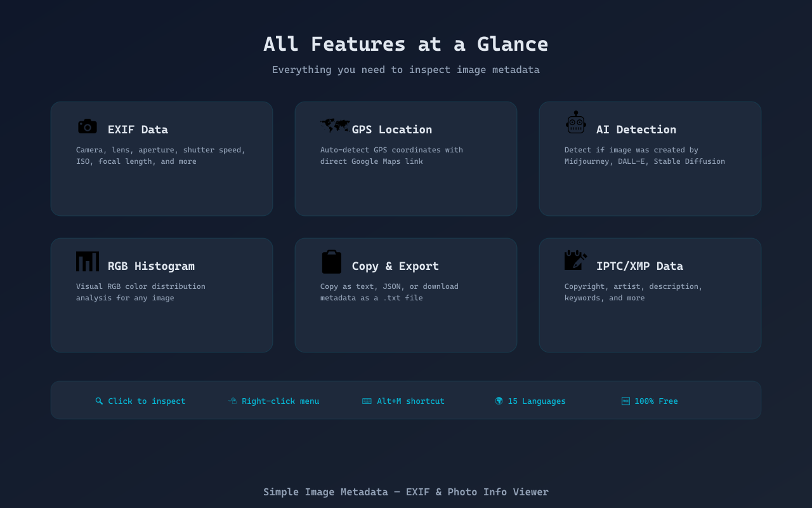Select the 15 Languages option
Image resolution: width=812 pixels, height=508 pixels.
pos(536,401)
